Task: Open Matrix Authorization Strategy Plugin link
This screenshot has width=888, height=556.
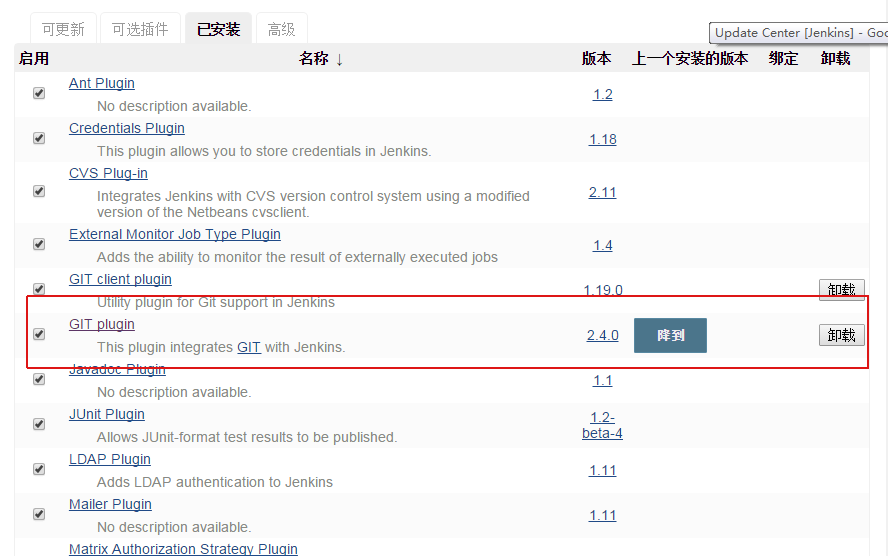Action: coord(183,549)
